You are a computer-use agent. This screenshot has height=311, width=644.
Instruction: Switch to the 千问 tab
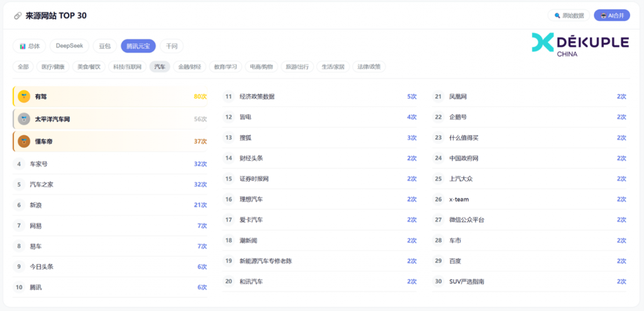point(172,46)
